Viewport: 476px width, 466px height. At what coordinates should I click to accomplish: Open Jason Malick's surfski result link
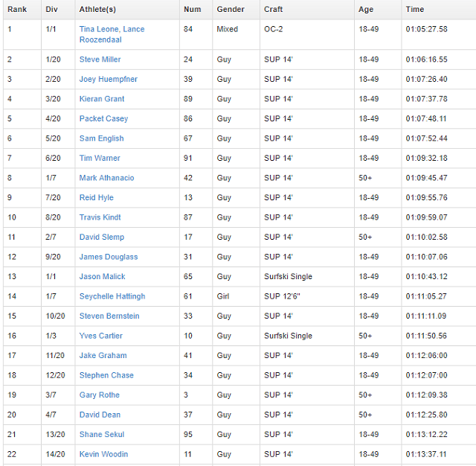click(x=103, y=276)
